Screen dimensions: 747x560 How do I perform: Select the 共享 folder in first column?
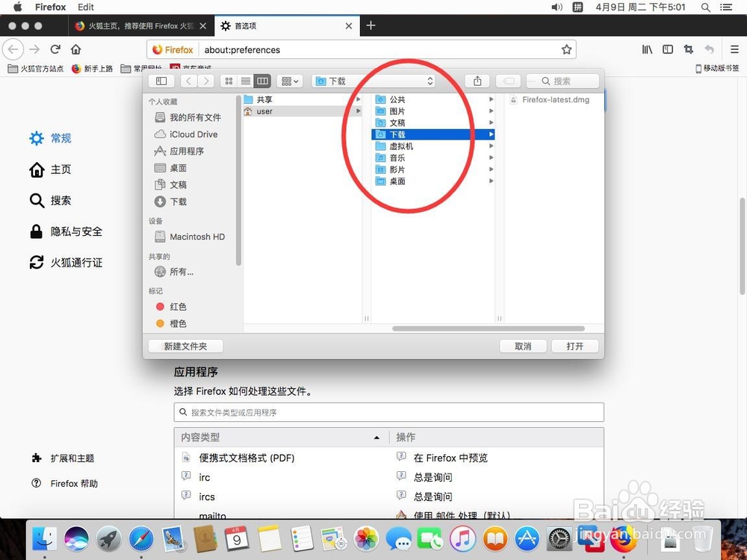(x=302, y=99)
